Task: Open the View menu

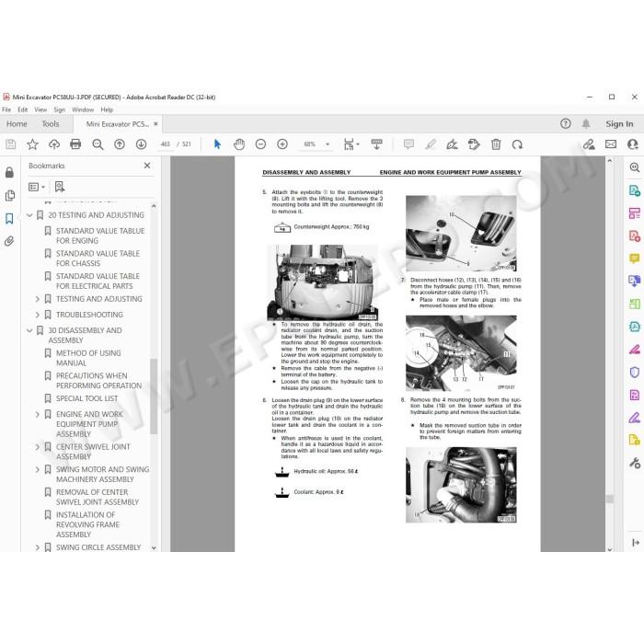Action: click(40, 109)
